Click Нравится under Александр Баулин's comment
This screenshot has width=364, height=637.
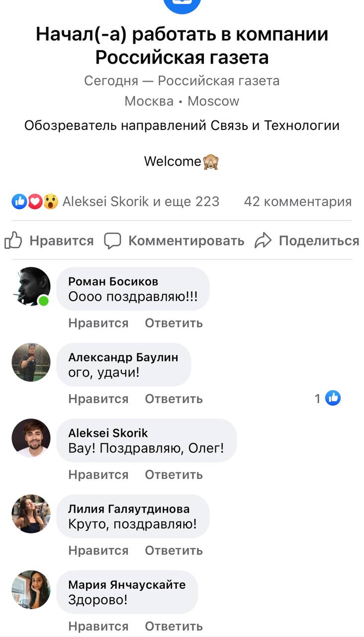[98, 399]
